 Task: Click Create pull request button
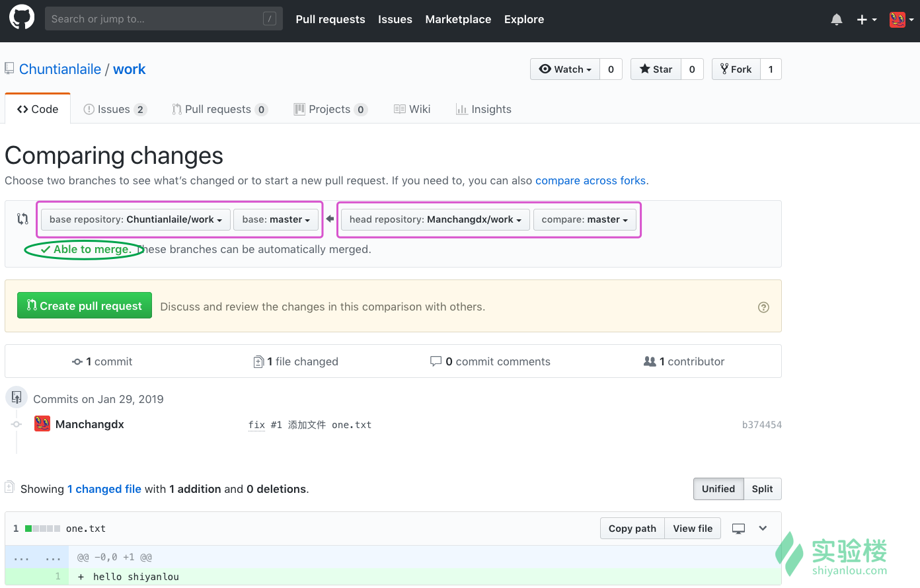point(85,305)
